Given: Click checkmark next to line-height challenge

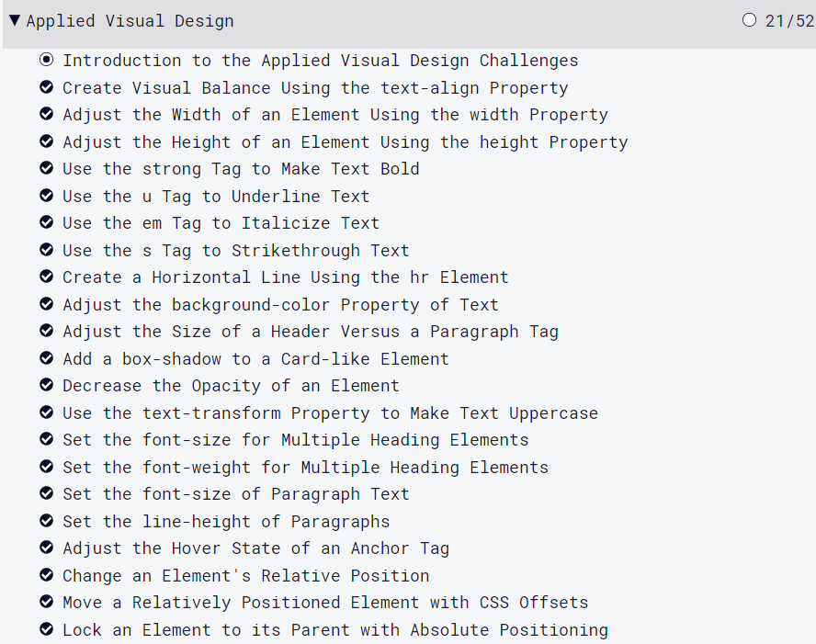Looking at the screenshot, I should coord(47,522).
